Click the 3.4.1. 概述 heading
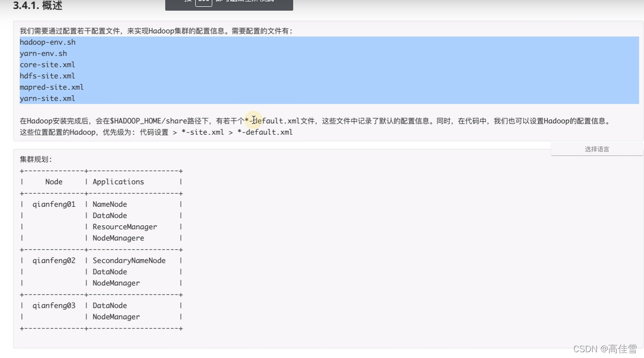Viewport: 644px width, 358px height. click(38, 6)
